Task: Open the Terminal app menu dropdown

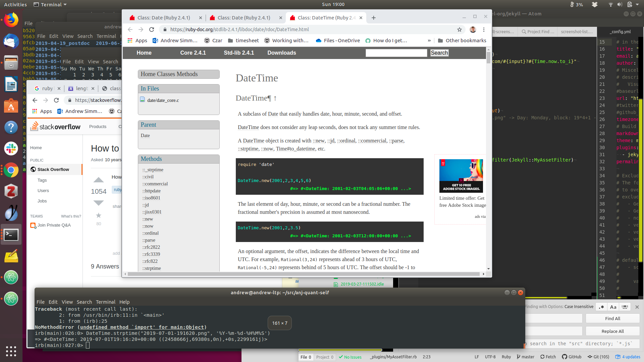Action: (x=50, y=4)
